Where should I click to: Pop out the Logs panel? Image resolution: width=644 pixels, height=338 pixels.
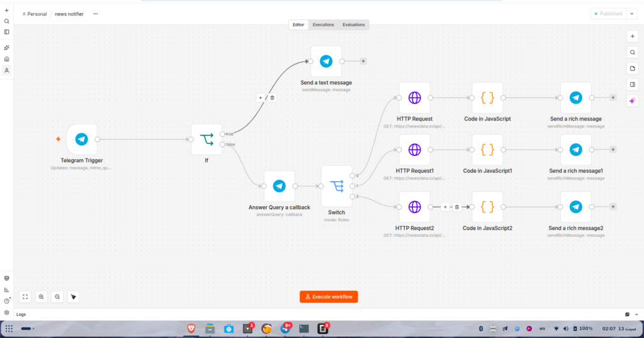tap(627, 315)
